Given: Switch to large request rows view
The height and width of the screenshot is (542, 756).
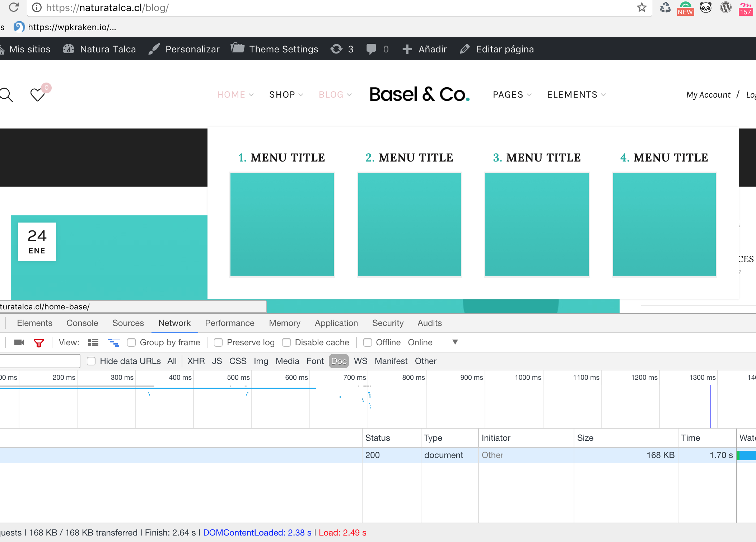Looking at the screenshot, I should 93,342.
